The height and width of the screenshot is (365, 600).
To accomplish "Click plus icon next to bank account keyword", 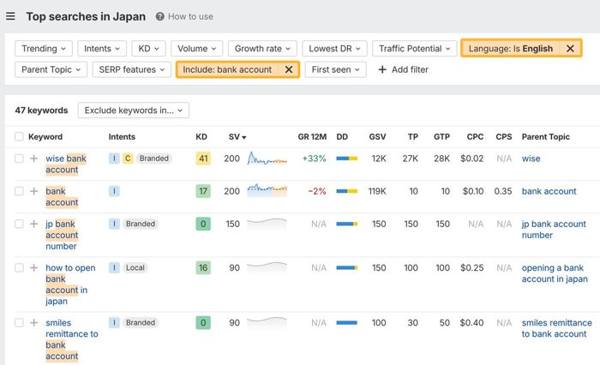I will click(x=34, y=191).
